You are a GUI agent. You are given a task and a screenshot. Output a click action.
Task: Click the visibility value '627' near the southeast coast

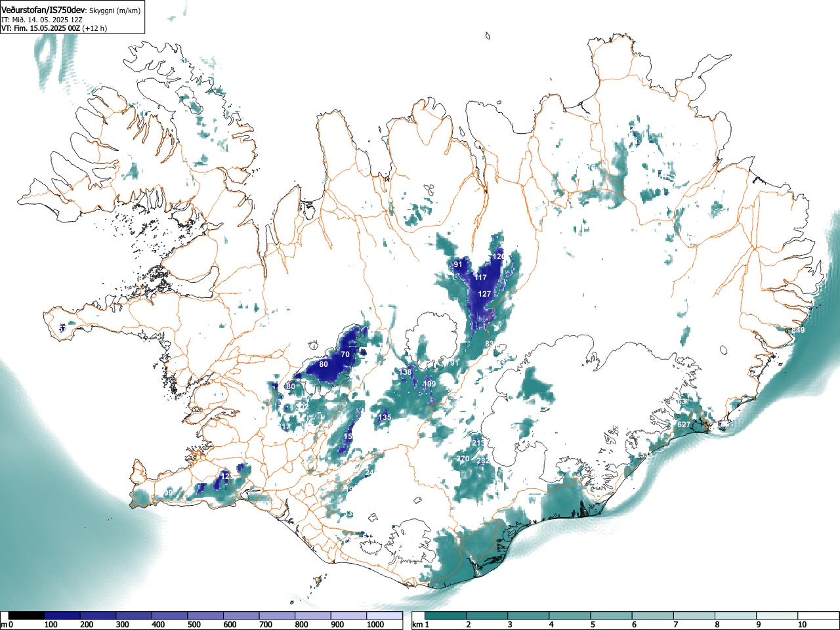[x=684, y=425]
